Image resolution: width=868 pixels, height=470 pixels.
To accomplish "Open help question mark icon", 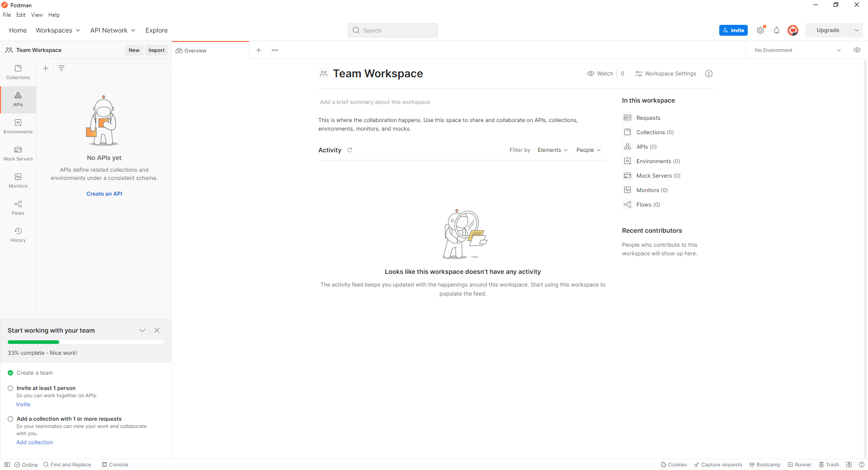I will click(862, 465).
